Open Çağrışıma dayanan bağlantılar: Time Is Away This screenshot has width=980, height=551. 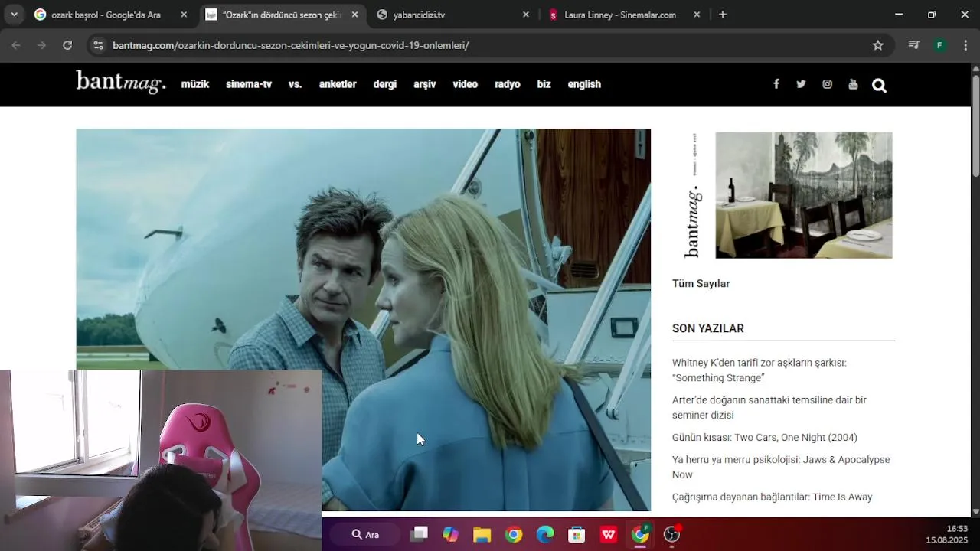click(772, 497)
